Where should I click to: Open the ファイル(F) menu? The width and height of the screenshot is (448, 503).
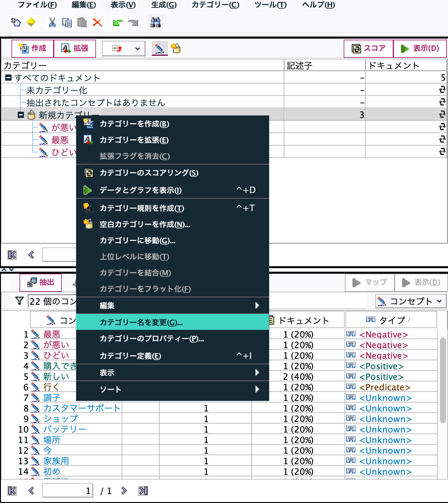[x=38, y=5]
